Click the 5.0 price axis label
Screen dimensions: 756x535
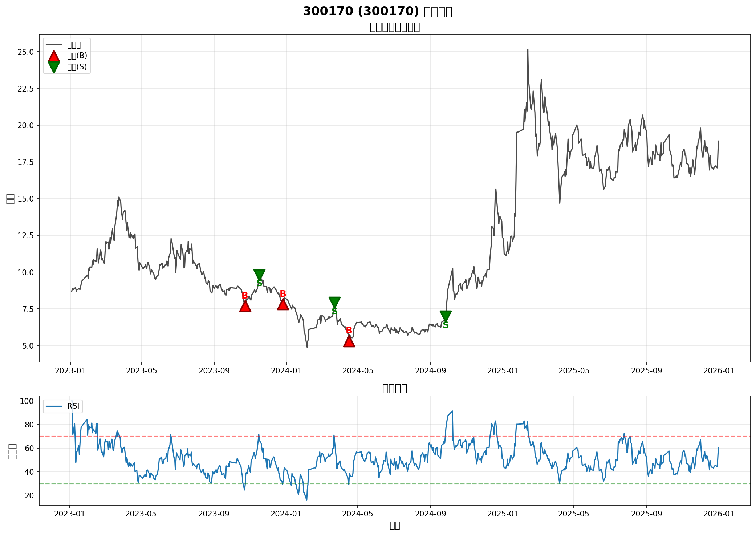(x=28, y=346)
